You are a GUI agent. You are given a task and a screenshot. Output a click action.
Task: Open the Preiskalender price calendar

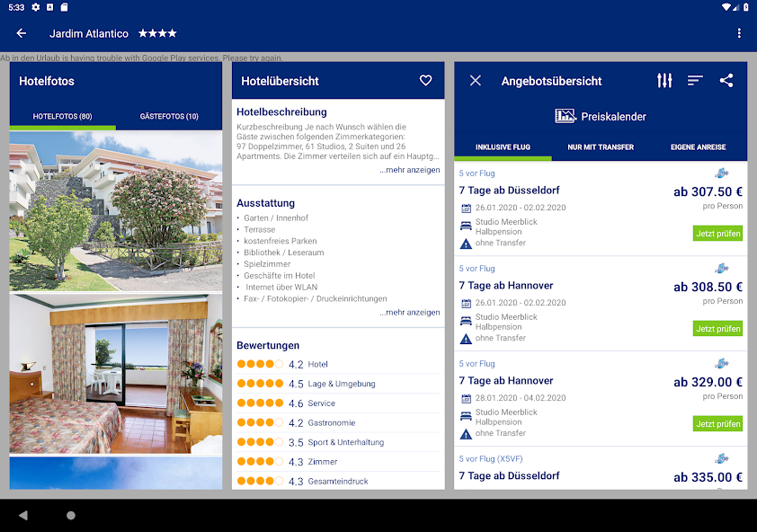601,116
